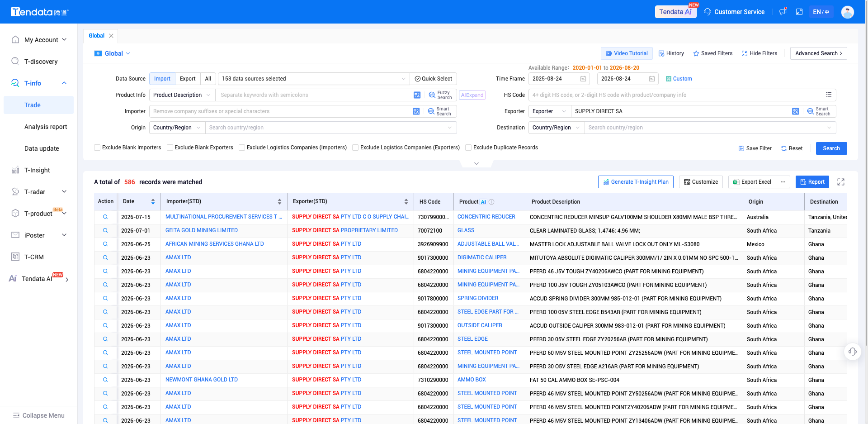Select the Import data source option
Screen dimensions: 868x424
162,79
